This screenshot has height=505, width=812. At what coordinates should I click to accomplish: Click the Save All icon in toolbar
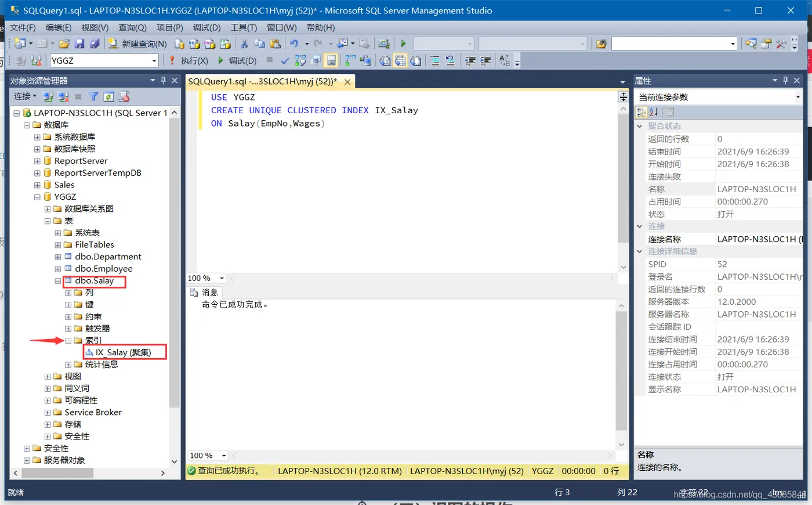point(95,44)
